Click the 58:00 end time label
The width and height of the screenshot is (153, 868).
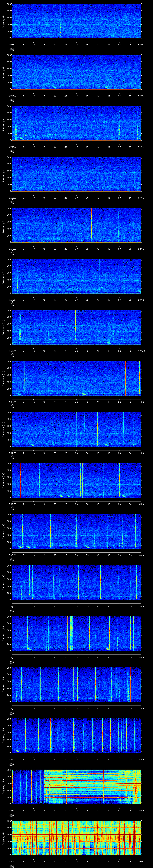pos(141,249)
